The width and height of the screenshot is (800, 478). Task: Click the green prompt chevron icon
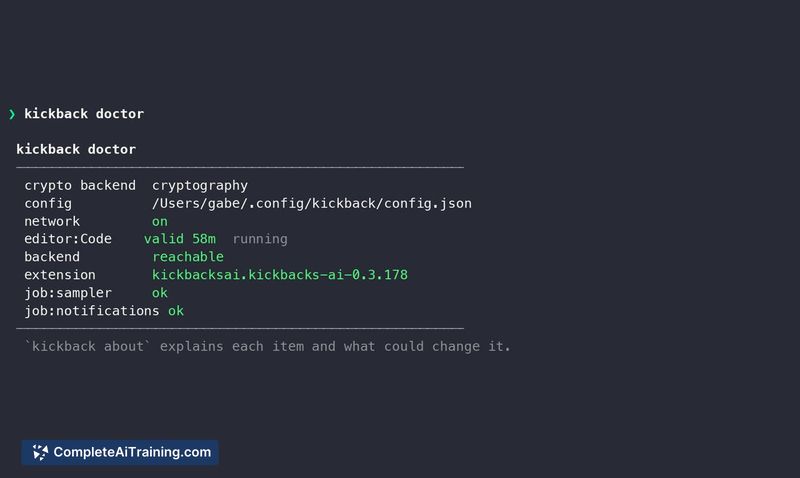(12, 114)
